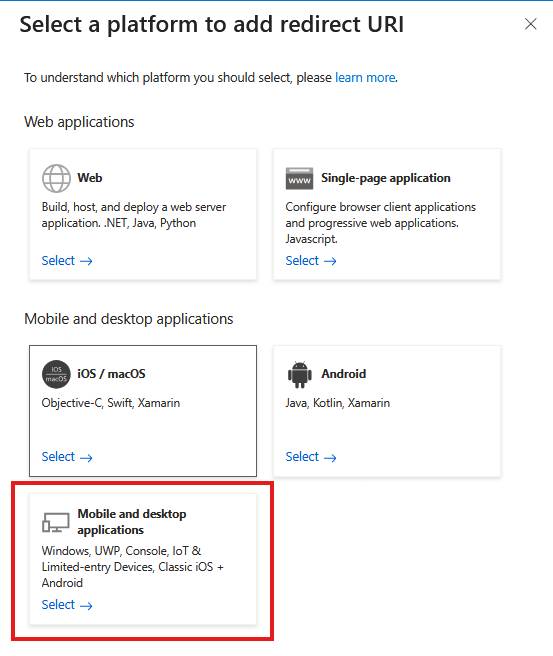This screenshot has width=553, height=656.
Task: Click the Web globe icon
Action: point(56,178)
